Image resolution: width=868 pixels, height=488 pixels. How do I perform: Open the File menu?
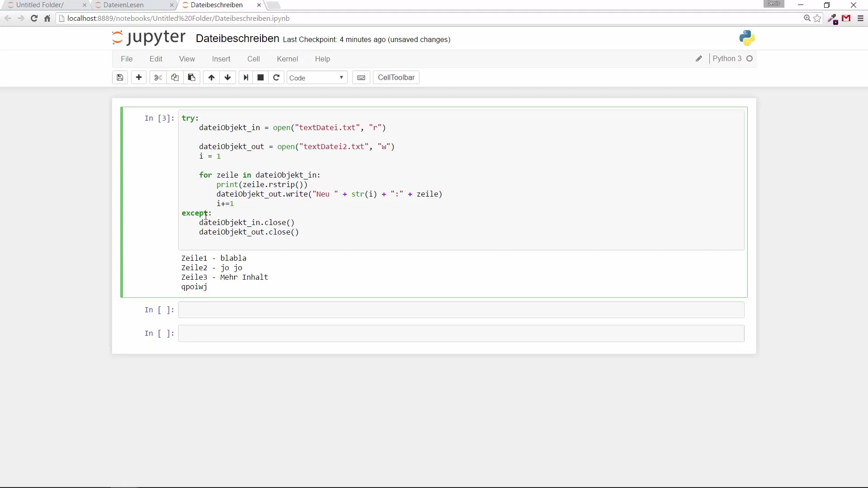pyautogui.click(x=127, y=59)
